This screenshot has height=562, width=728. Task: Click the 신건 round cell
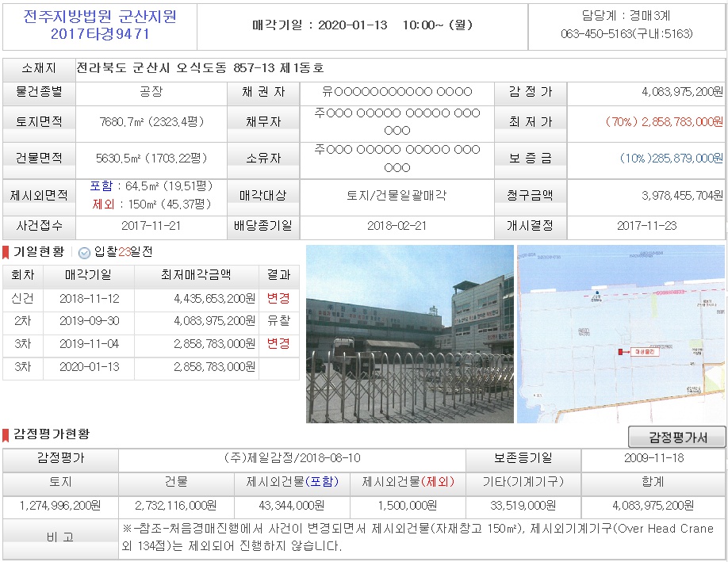[23, 298]
